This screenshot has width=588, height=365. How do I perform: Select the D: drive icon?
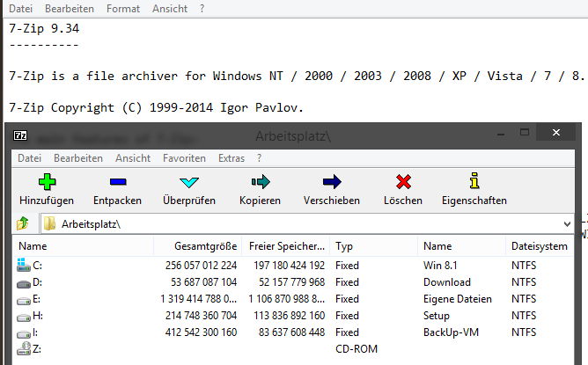[24, 284]
